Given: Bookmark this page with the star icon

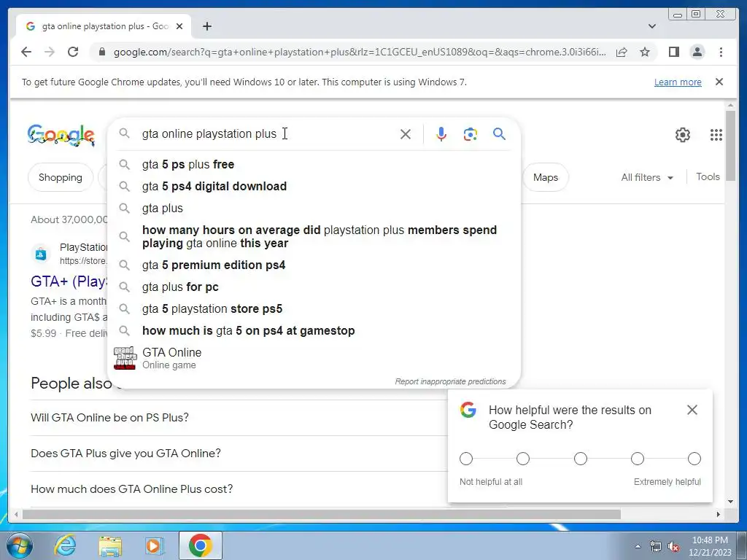Looking at the screenshot, I should [645, 52].
